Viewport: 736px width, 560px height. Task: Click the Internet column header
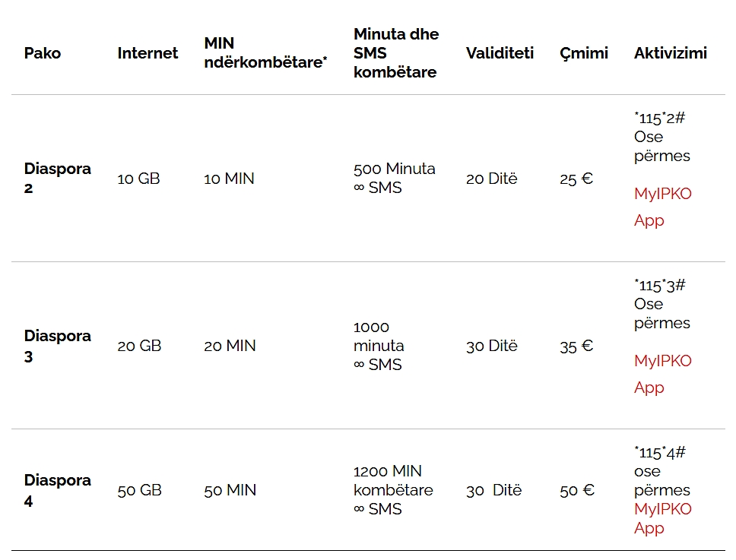tap(148, 53)
